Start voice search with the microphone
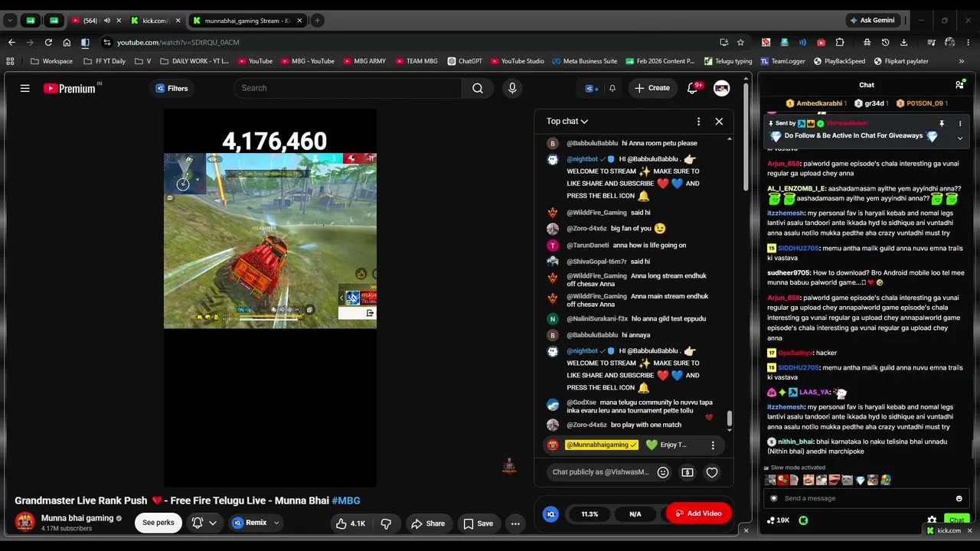The image size is (980, 551). [x=512, y=88]
